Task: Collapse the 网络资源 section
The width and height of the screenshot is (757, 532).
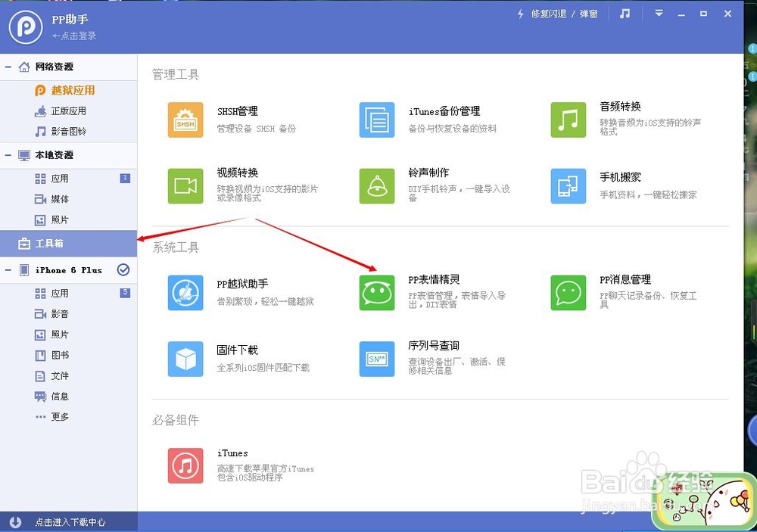Action: pos(8,67)
